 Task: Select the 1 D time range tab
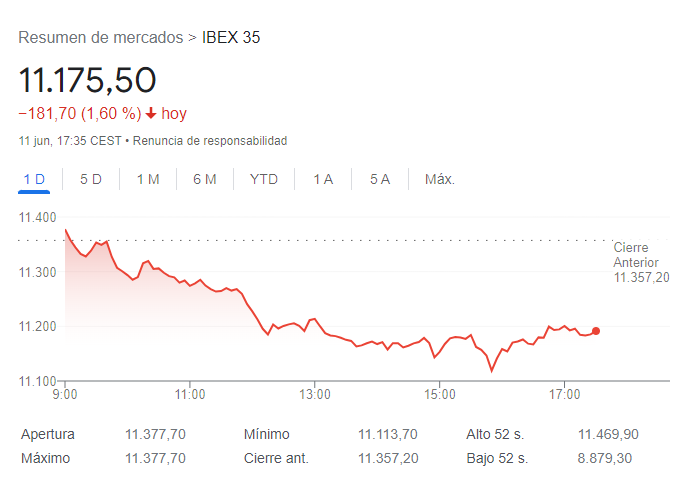(x=34, y=179)
